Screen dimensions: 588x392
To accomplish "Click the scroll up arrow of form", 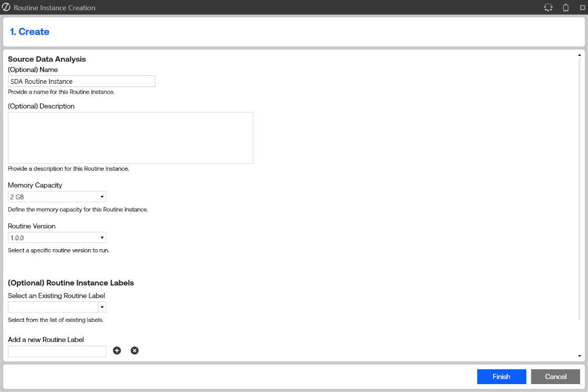I will (580, 55).
